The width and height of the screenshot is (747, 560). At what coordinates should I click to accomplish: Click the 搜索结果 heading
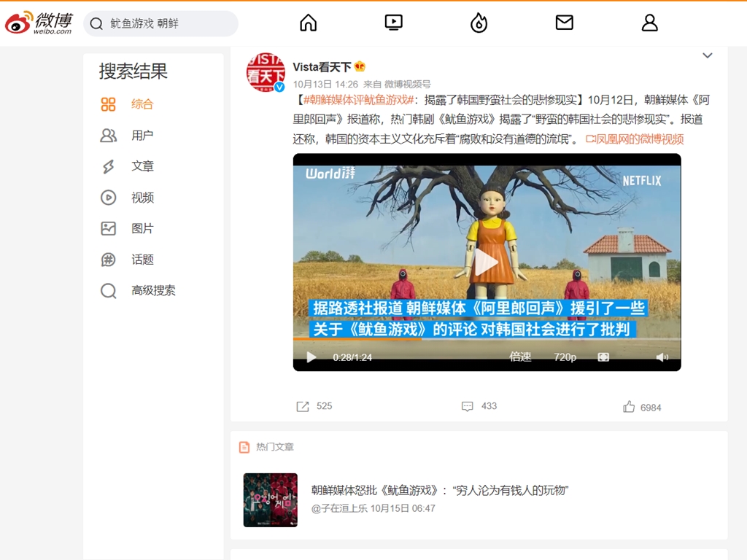tap(133, 71)
